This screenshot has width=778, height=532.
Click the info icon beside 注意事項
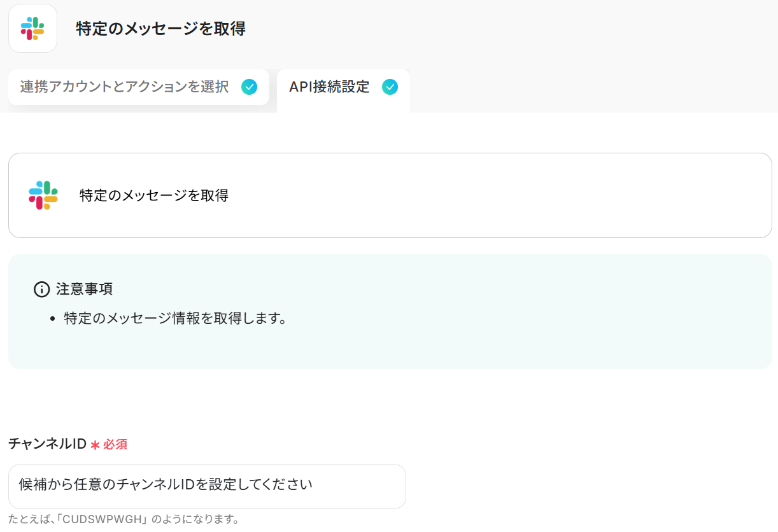(x=41, y=290)
